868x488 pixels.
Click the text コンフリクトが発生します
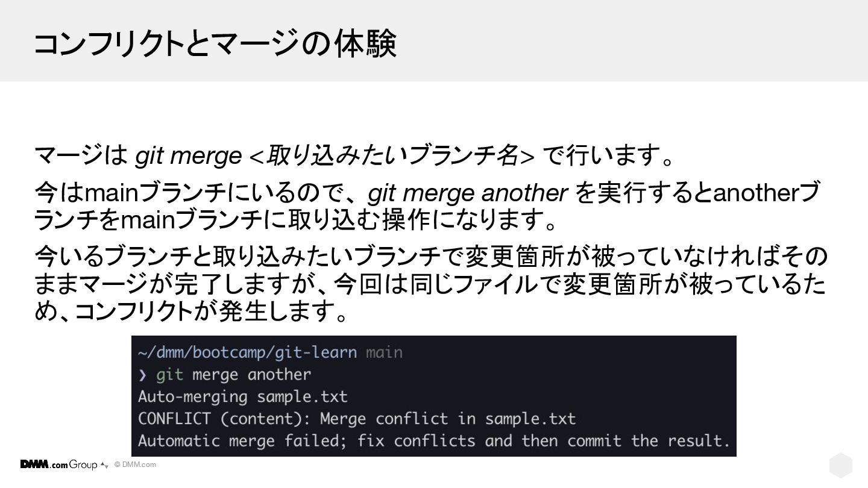(204, 312)
